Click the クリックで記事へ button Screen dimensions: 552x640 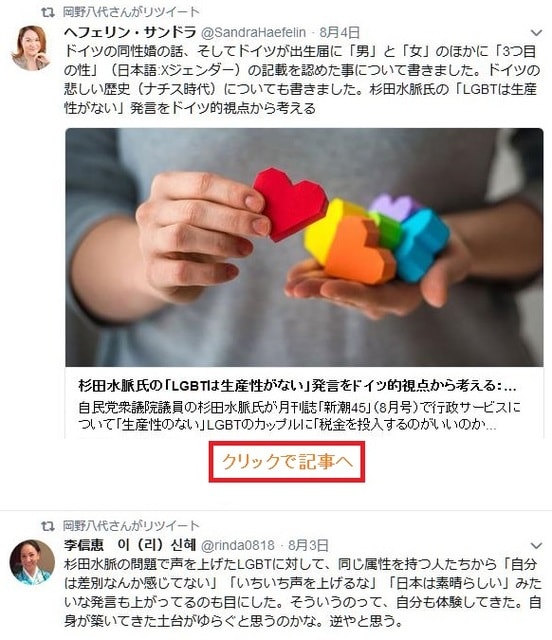pos(287,462)
